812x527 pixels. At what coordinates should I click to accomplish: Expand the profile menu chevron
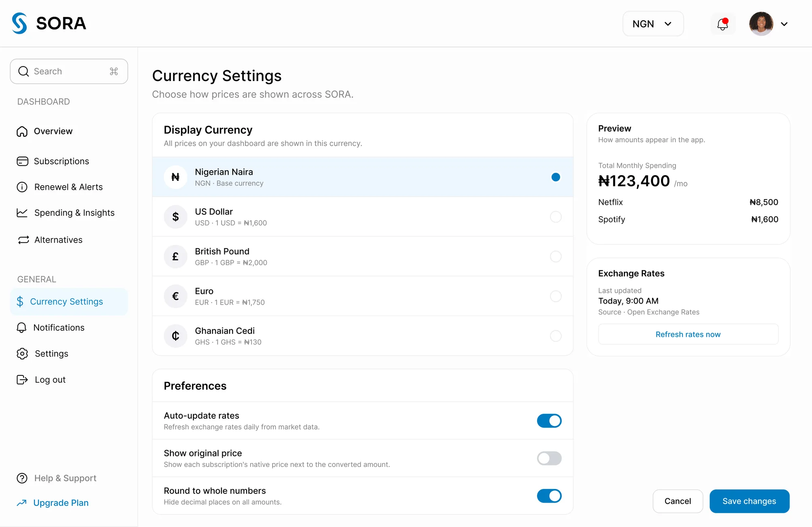click(x=784, y=24)
